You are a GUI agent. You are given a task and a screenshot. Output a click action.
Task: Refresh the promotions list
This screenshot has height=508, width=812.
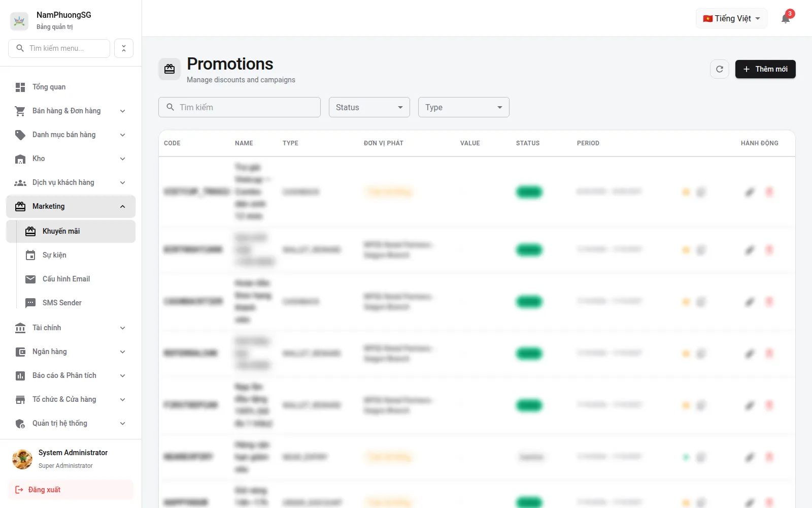pyautogui.click(x=719, y=69)
